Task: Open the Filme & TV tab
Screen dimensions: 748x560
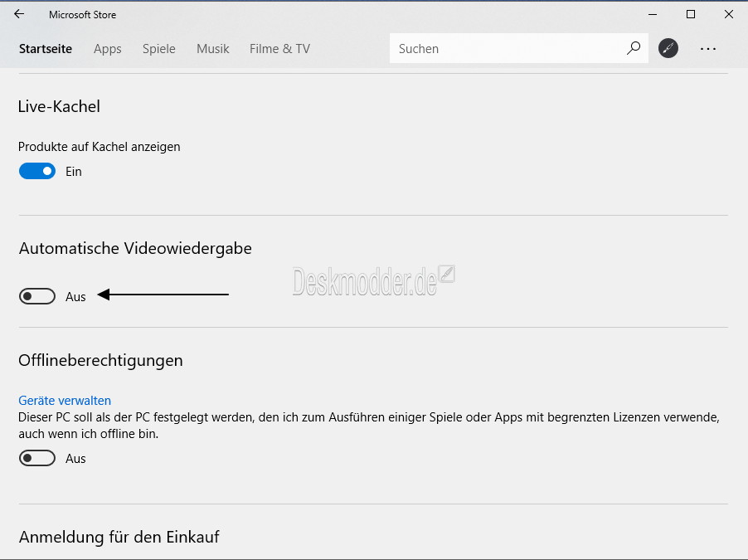Action: pyautogui.click(x=279, y=49)
